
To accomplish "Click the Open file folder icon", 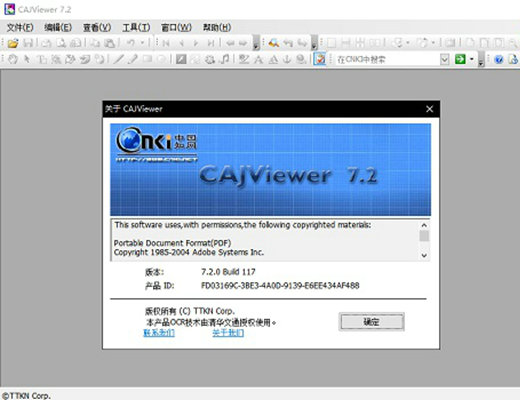I will (x=13, y=43).
